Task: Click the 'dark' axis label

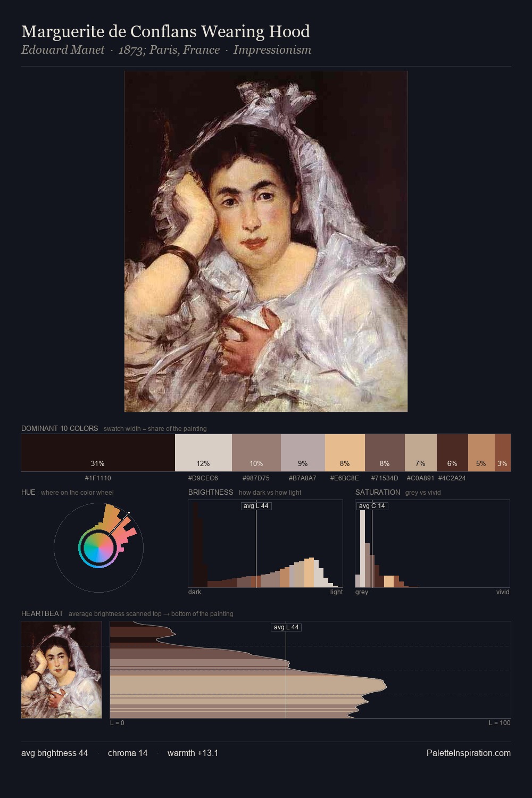Action: [x=195, y=592]
